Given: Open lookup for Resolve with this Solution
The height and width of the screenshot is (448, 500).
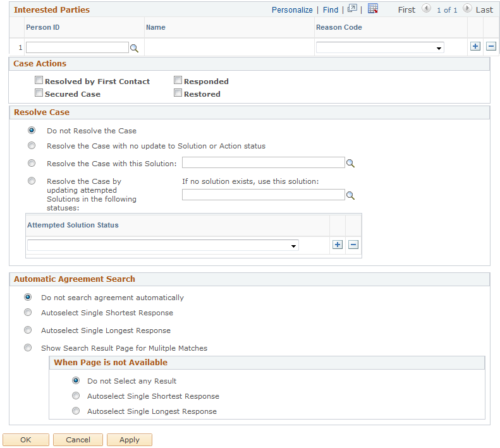Looking at the screenshot, I should coord(350,163).
